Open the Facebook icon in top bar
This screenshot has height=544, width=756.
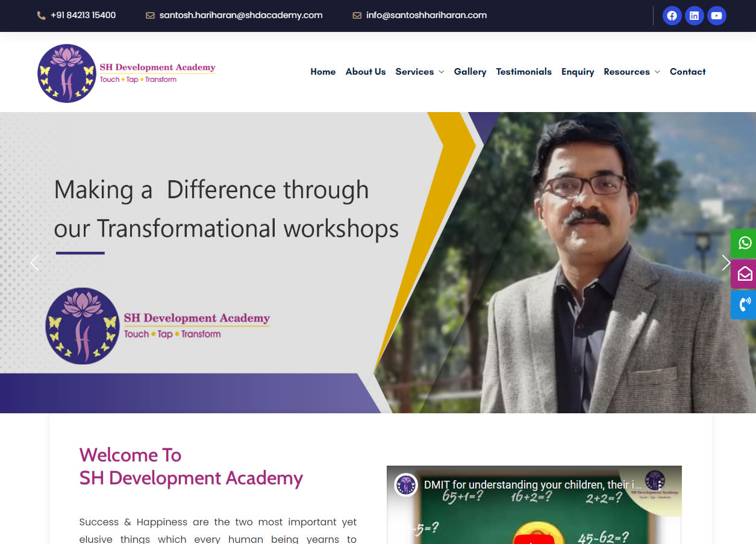tap(672, 16)
